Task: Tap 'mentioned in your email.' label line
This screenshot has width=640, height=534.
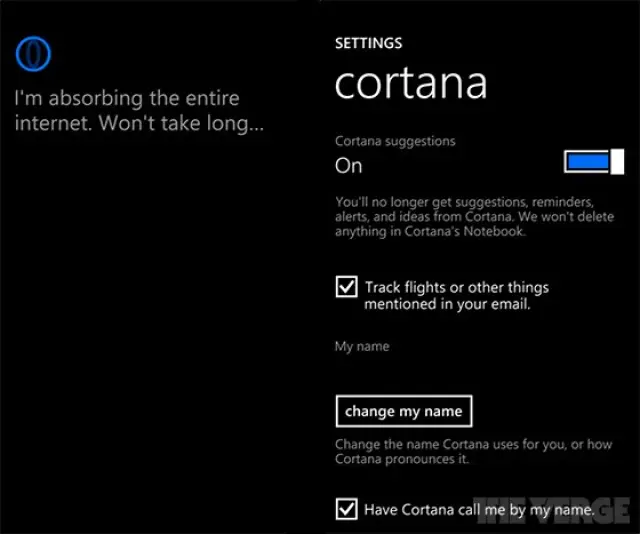Action: (446, 304)
